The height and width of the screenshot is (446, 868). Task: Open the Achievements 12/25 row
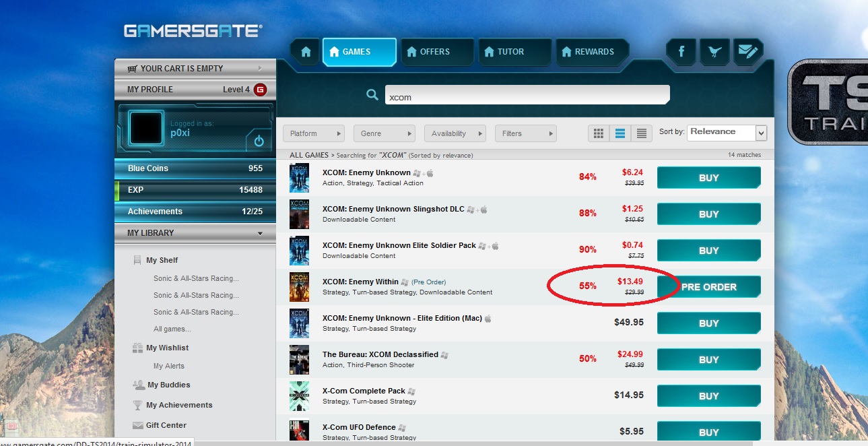pos(195,212)
